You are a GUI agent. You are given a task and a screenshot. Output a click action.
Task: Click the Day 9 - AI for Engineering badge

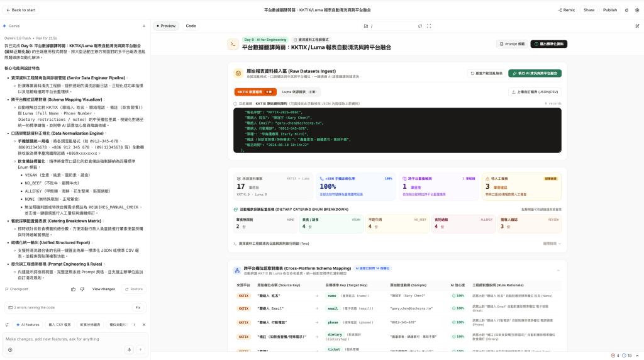265,40
